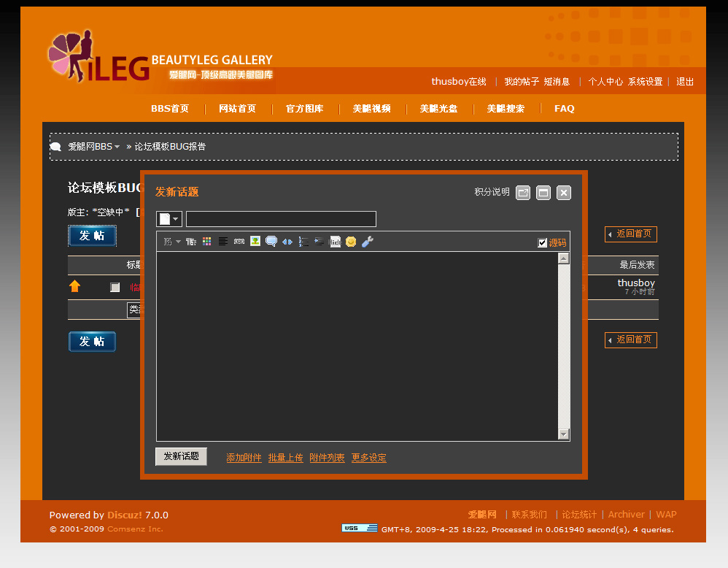Image resolution: width=728 pixels, height=568 pixels.
Task: Open the 添加附件 attachment link
Action: (x=244, y=457)
